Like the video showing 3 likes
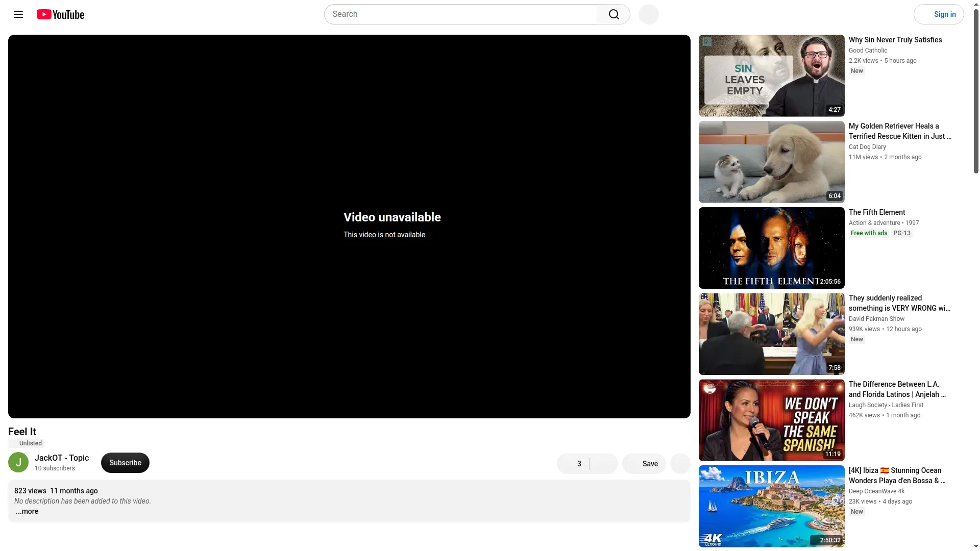The image size is (980, 551). 573,463
